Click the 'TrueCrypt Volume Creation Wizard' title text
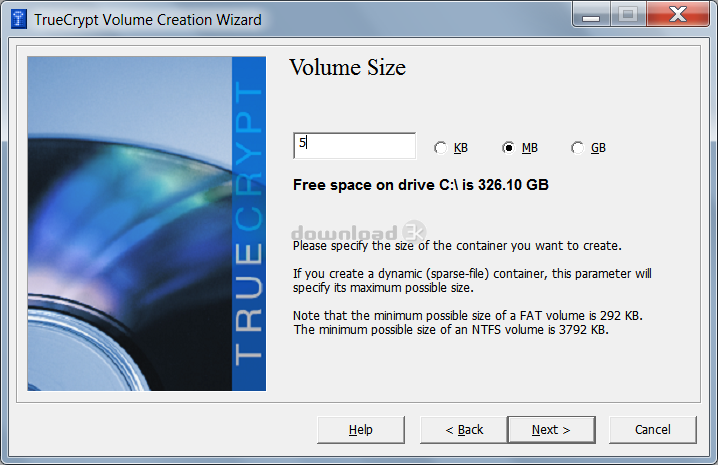Screen dimensions: 718x465 click(x=148, y=20)
